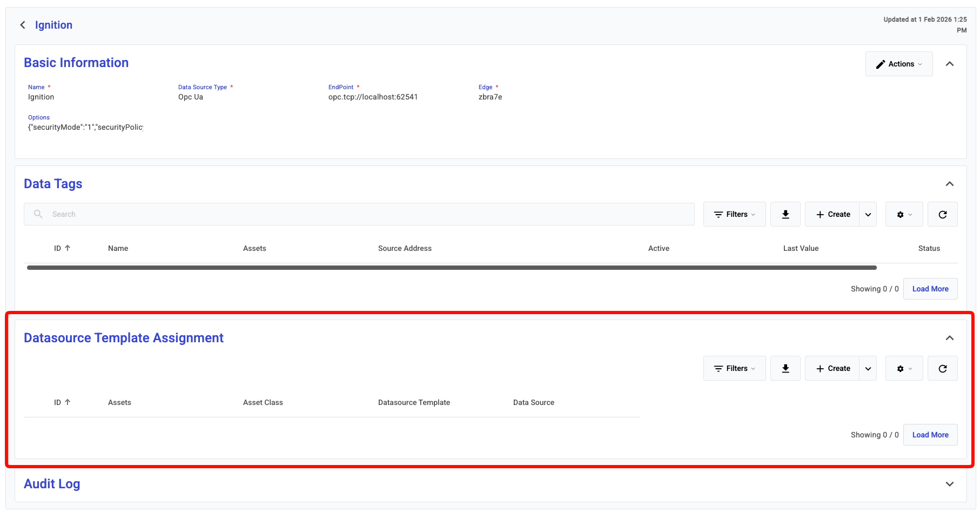Click the back arrow next to Ignition
The width and height of the screenshot is (980, 518).
pos(23,25)
